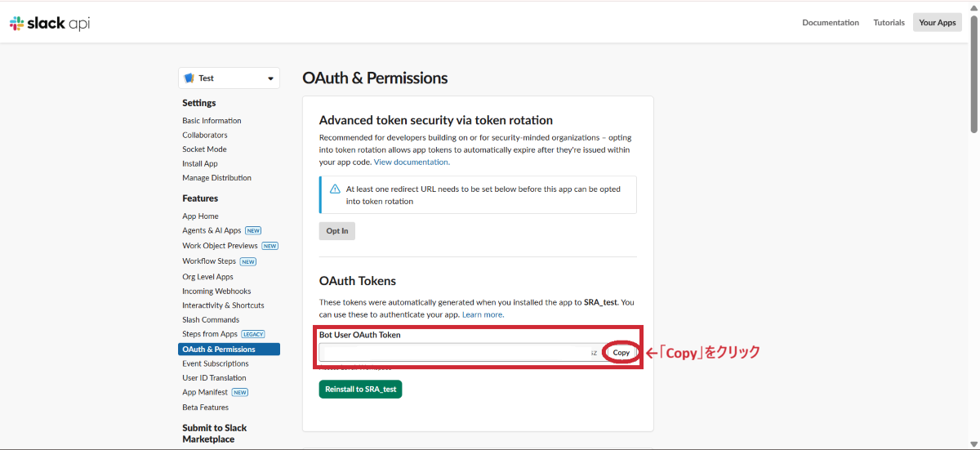Copy the Bot User OAuth Token
The height and width of the screenshot is (450, 980).
pos(621,353)
